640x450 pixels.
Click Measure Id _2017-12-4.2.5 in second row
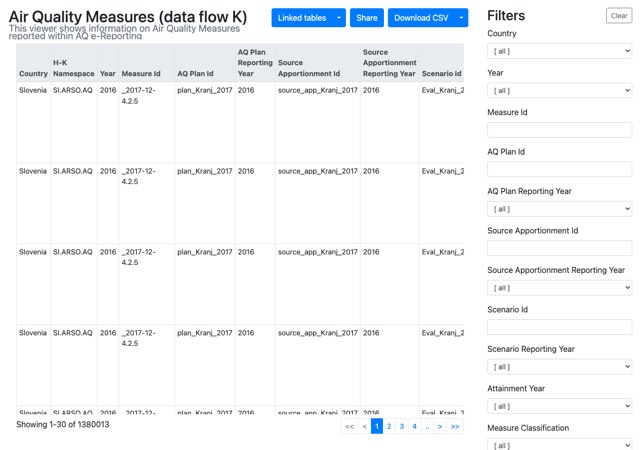(x=138, y=176)
